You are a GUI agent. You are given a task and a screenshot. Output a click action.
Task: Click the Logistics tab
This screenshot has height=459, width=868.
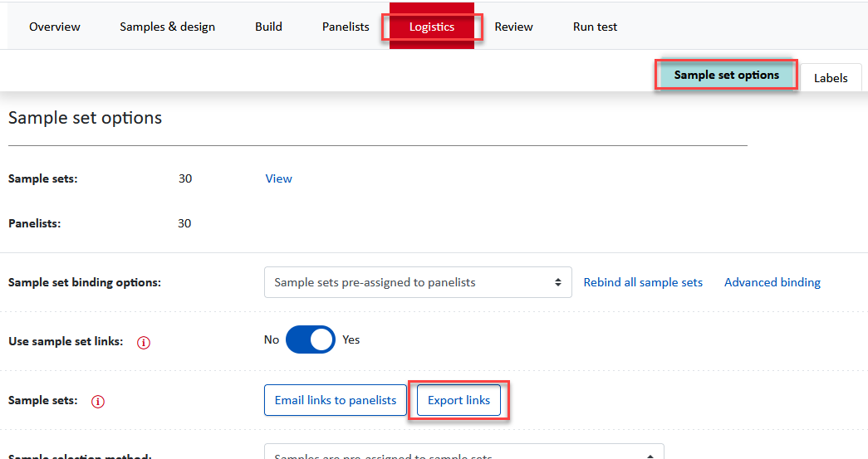(x=432, y=27)
